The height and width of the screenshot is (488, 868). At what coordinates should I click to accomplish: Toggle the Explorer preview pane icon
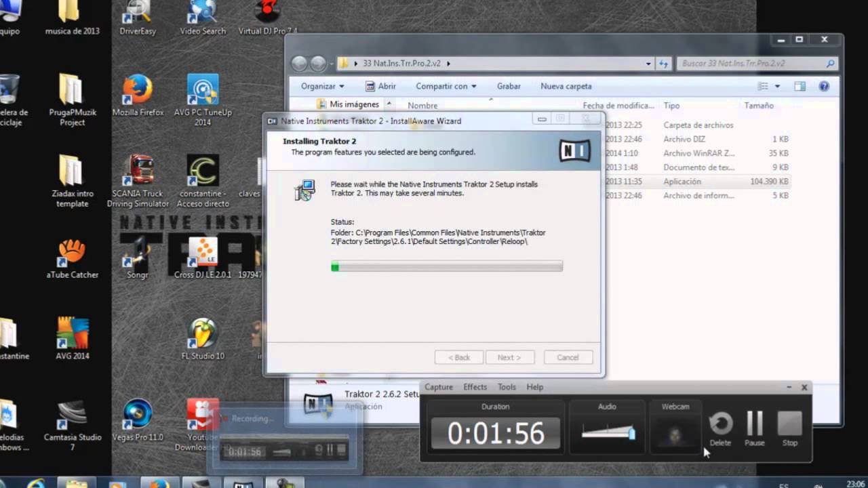pos(800,86)
